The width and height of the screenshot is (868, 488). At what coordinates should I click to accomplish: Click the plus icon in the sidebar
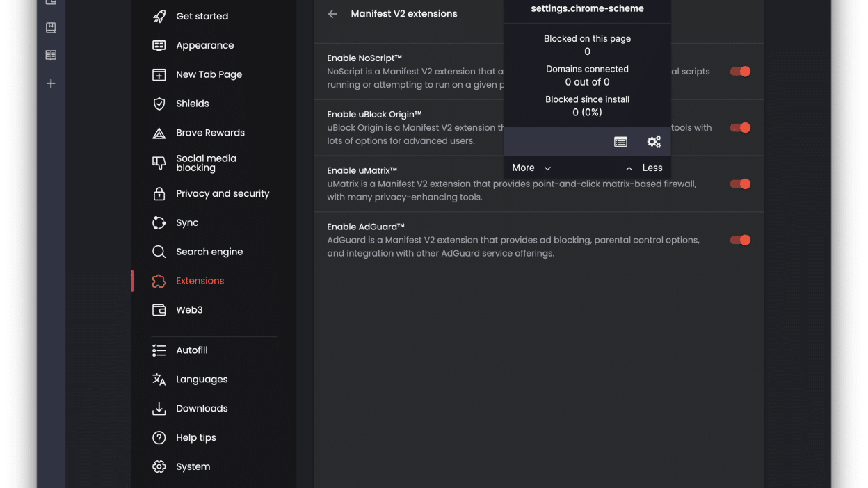point(51,83)
